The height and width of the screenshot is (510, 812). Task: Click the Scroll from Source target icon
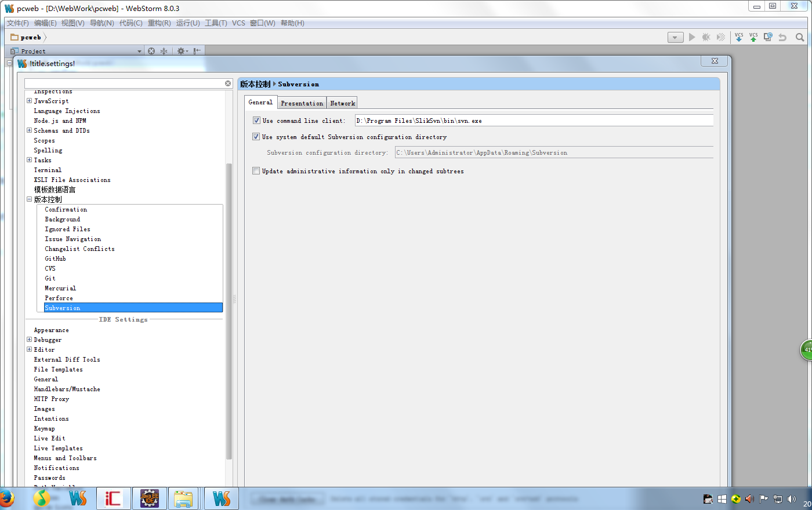tap(151, 51)
